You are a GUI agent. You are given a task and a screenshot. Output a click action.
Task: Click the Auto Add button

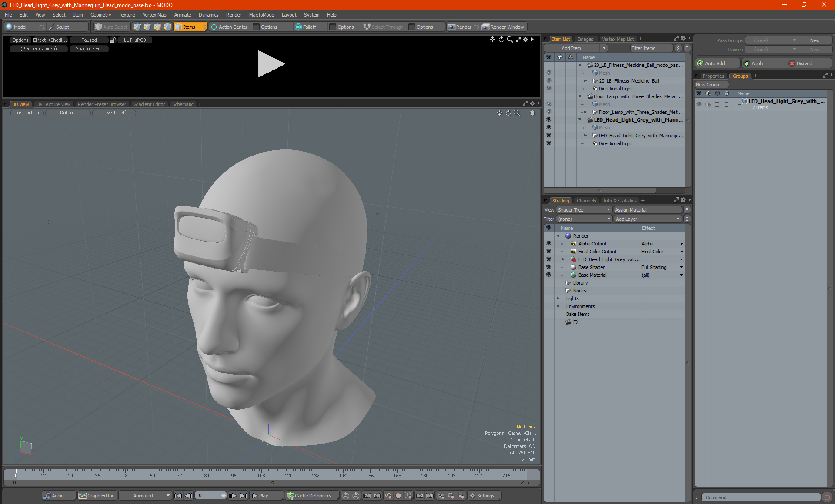717,63
